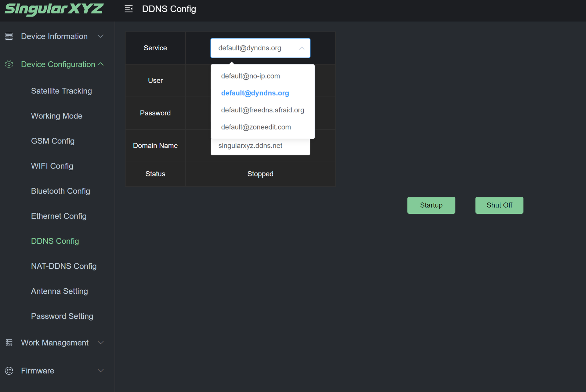Close the Service dropdown using its arrow
Image resolution: width=586 pixels, height=392 pixels.
[x=302, y=48]
